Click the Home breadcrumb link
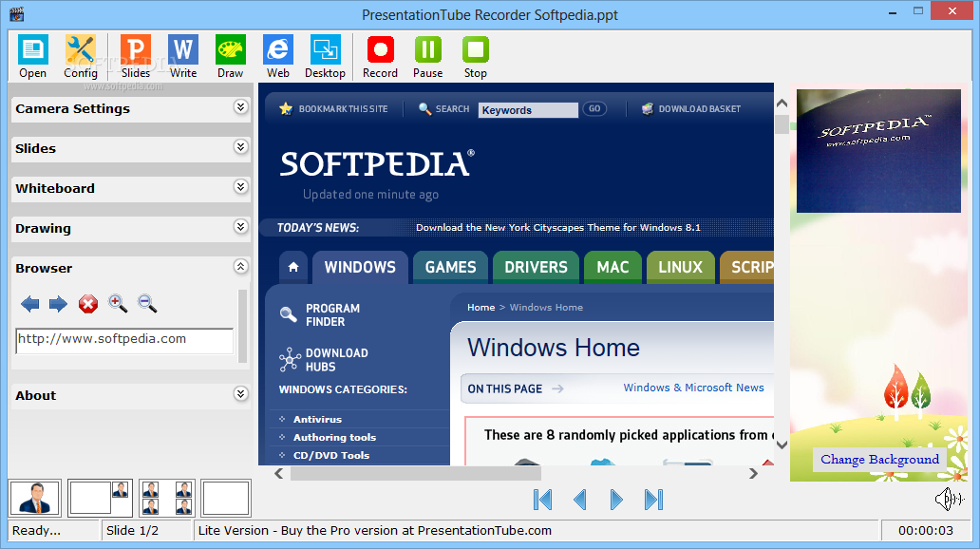 tap(481, 308)
